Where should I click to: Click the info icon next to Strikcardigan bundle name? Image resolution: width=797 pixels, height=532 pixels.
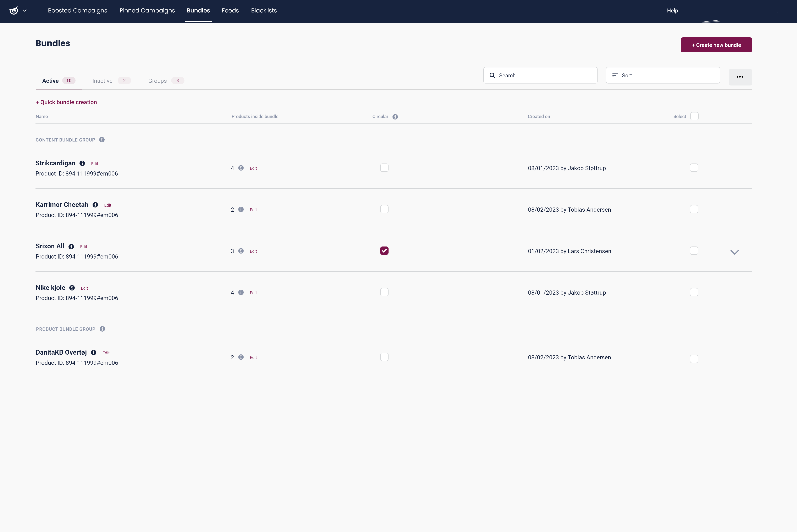[82, 163]
